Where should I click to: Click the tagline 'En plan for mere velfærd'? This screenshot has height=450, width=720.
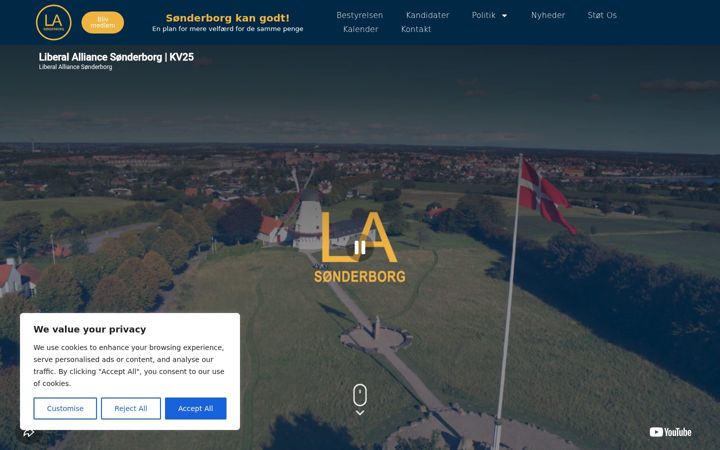pos(228,29)
